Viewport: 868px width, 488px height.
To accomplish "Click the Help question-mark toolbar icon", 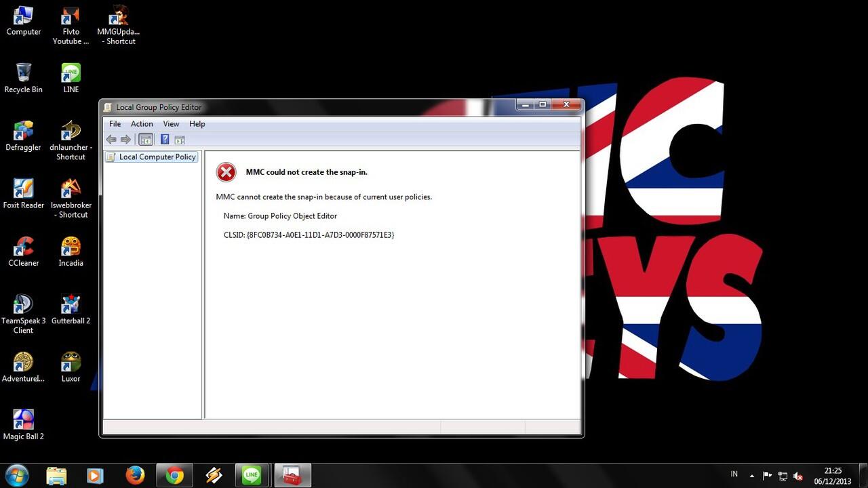I will click(165, 140).
